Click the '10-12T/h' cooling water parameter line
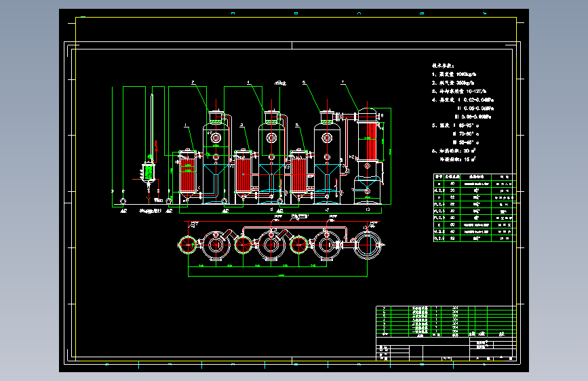Image resolution: width=588 pixels, height=381 pixels. point(459,91)
